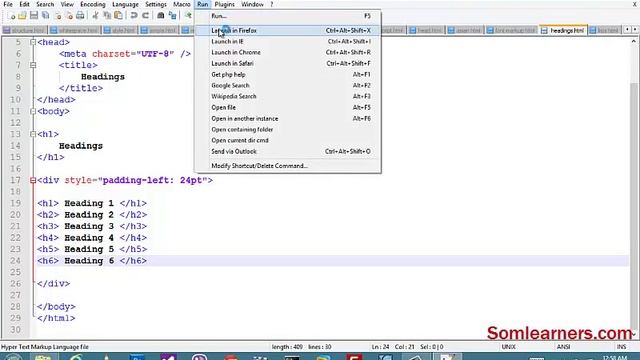Switch to the structure.html tab

coord(24,30)
